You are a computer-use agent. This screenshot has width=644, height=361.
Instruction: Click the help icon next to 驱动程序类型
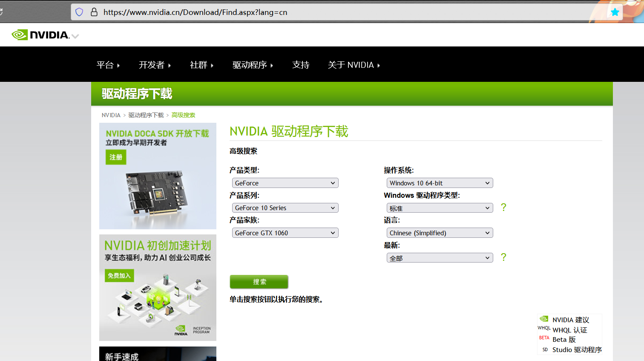pyautogui.click(x=503, y=207)
